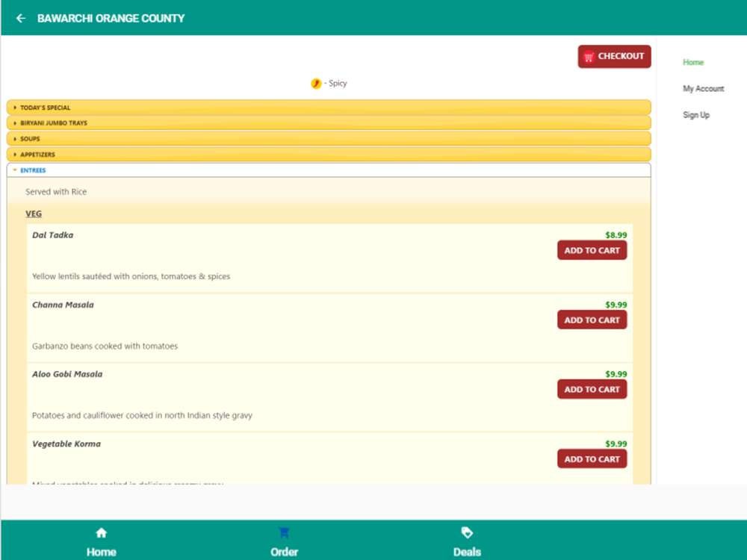Tap the Deals tag icon in bottom bar

tap(467, 533)
